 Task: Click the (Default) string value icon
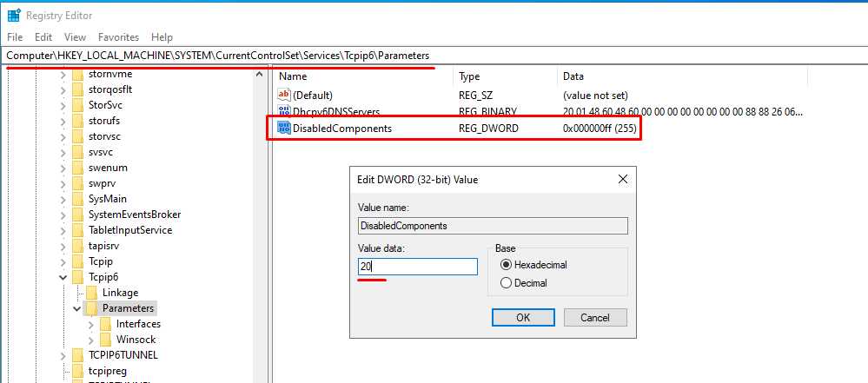[283, 95]
